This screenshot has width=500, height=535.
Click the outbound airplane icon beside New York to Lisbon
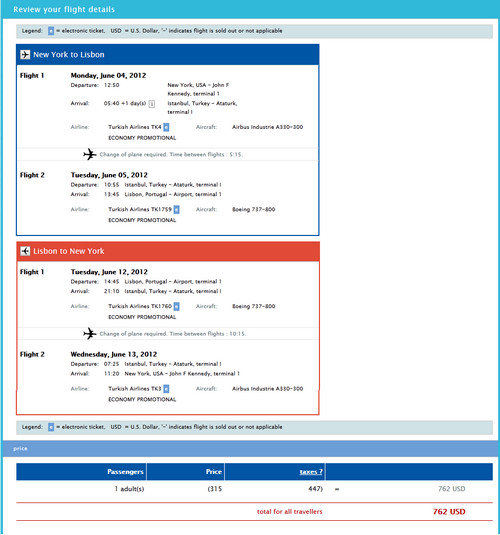pyautogui.click(x=25, y=55)
